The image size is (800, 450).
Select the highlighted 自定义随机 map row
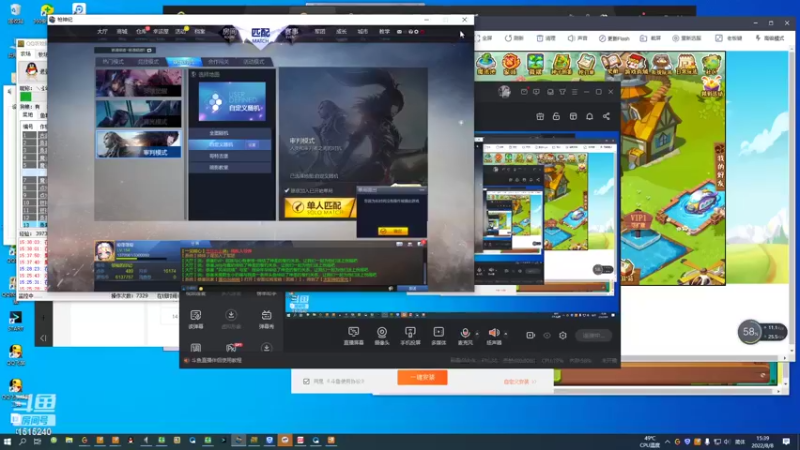pos(230,144)
